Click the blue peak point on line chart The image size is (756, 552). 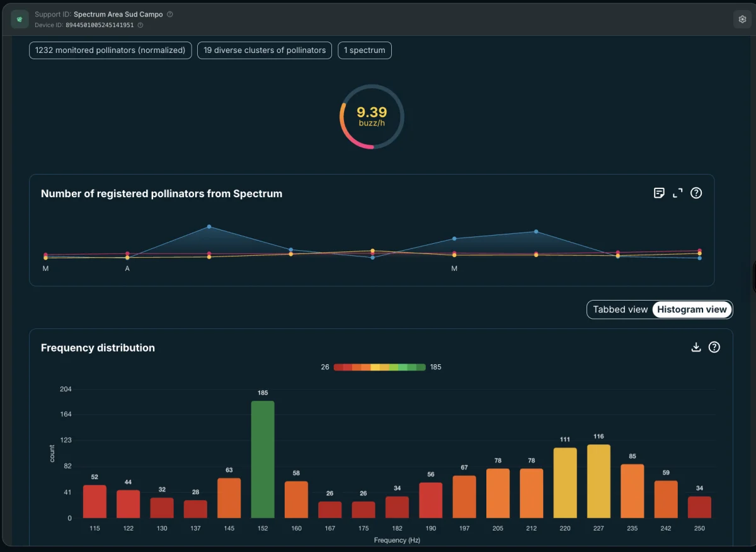(x=209, y=227)
